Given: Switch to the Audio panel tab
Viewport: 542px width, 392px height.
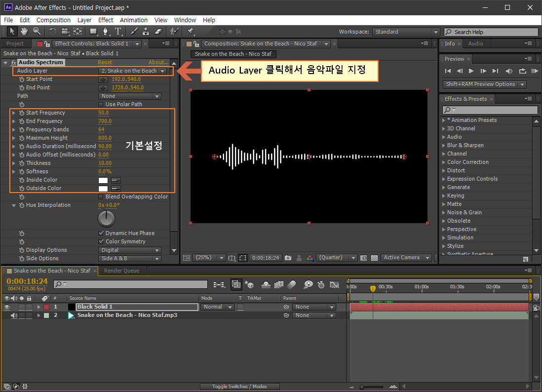Looking at the screenshot, I should point(476,43).
